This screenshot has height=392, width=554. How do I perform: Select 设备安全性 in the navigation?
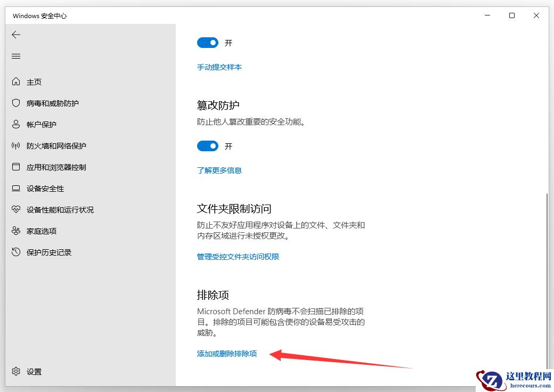46,188
